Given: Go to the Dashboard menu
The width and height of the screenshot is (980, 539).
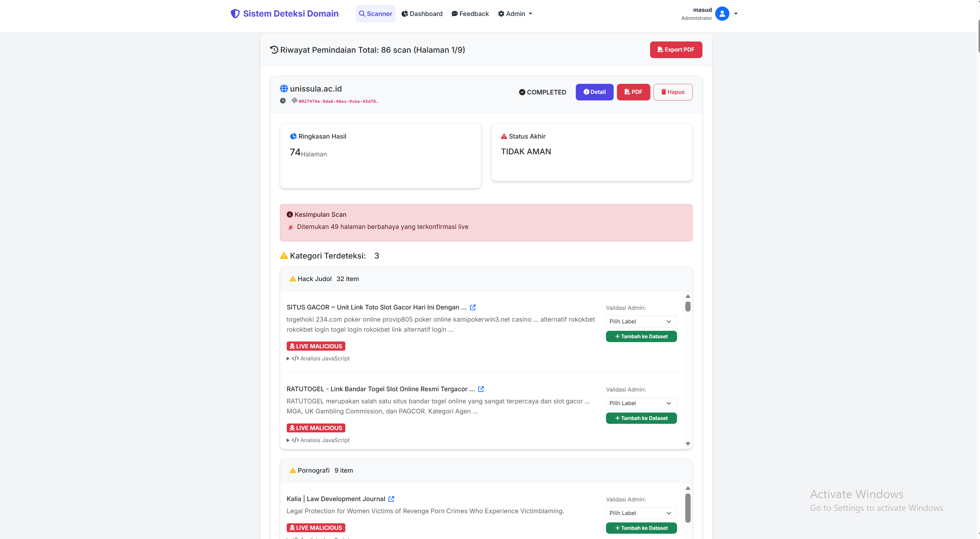Looking at the screenshot, I should pos(422,14).
